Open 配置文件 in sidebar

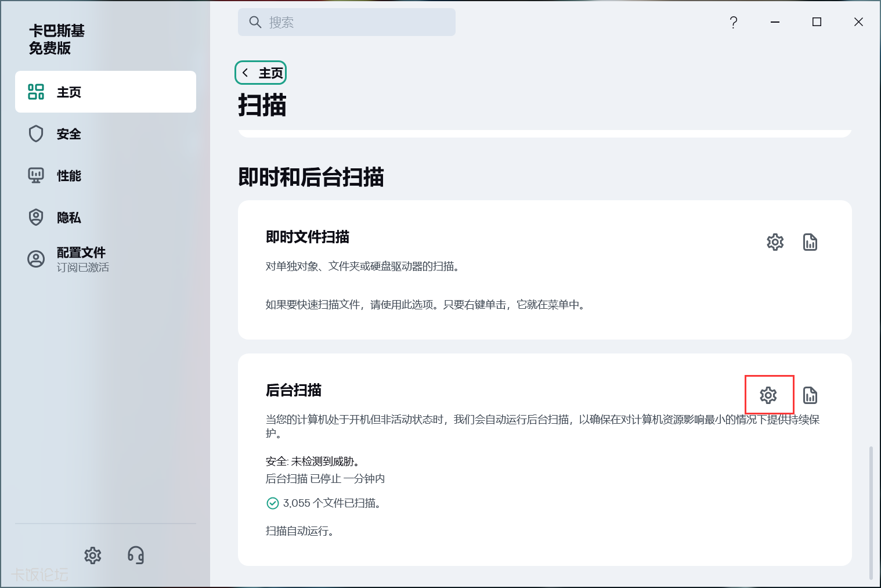click(x=106, y=259)
